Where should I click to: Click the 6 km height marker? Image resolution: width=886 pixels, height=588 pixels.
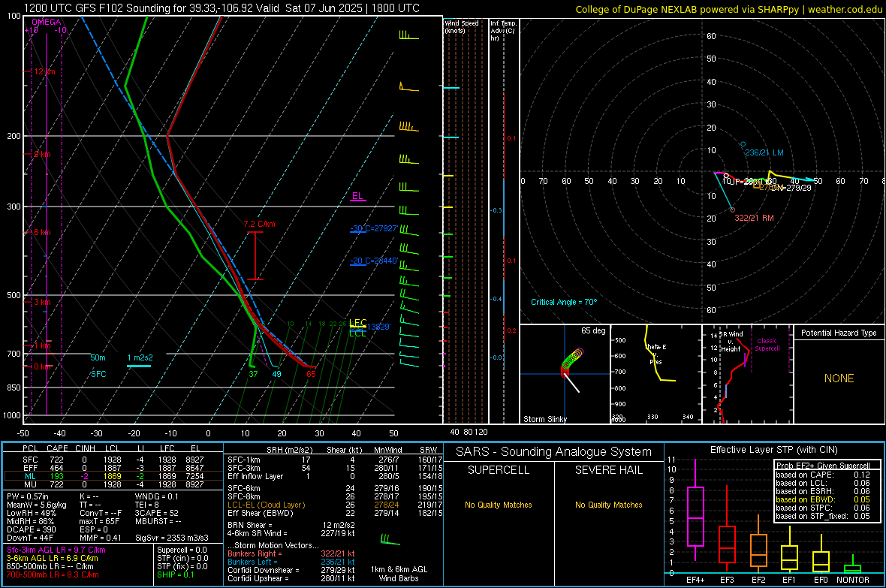tap(42, 232)
